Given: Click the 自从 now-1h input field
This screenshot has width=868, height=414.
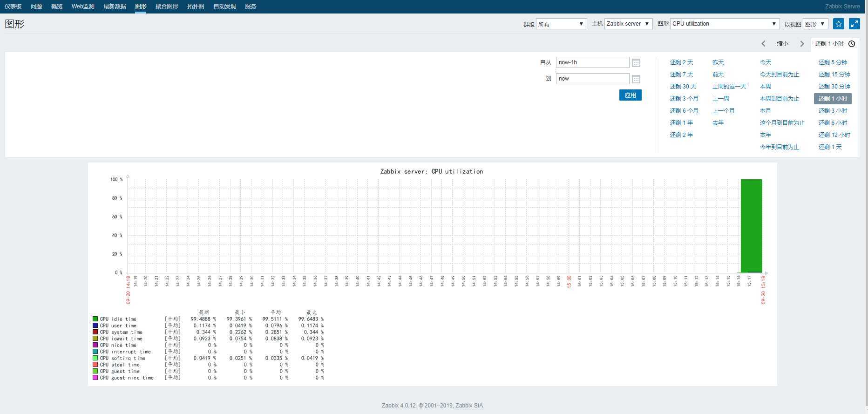Looking at the screenshot, I should click(592, 62).
